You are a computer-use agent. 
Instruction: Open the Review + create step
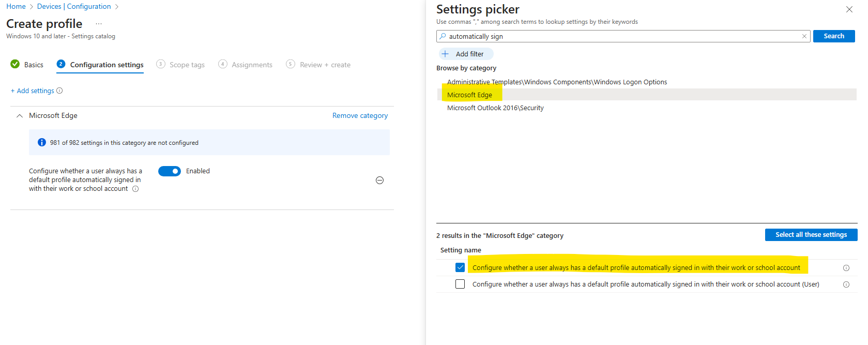[318, 65]
